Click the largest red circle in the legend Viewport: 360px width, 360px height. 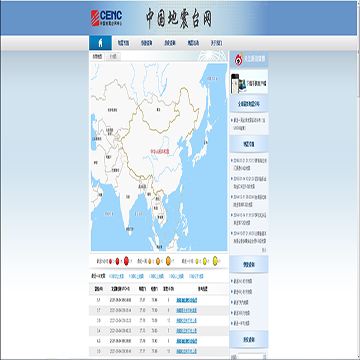point(126,261)
